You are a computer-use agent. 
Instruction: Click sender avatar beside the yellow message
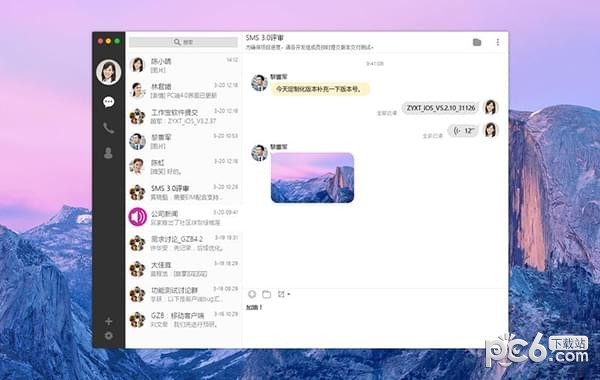tap(259, 83)
